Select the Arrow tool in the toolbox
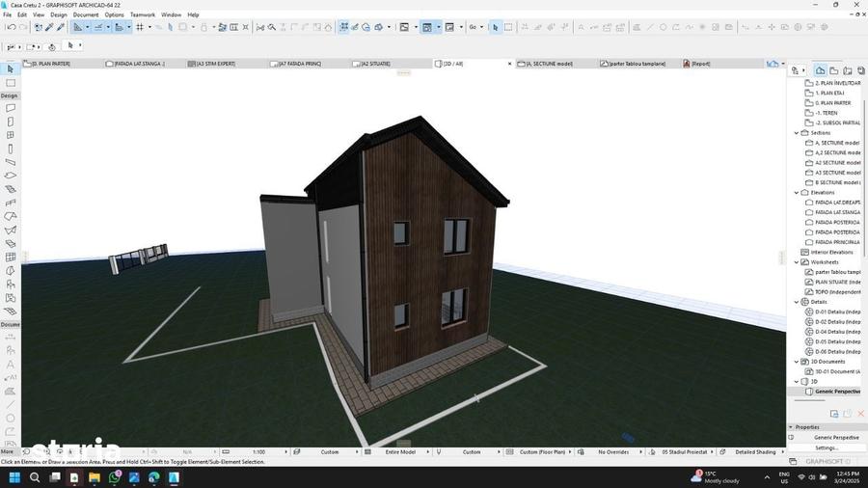Screen dimensions: 868x488 point(10,69)
